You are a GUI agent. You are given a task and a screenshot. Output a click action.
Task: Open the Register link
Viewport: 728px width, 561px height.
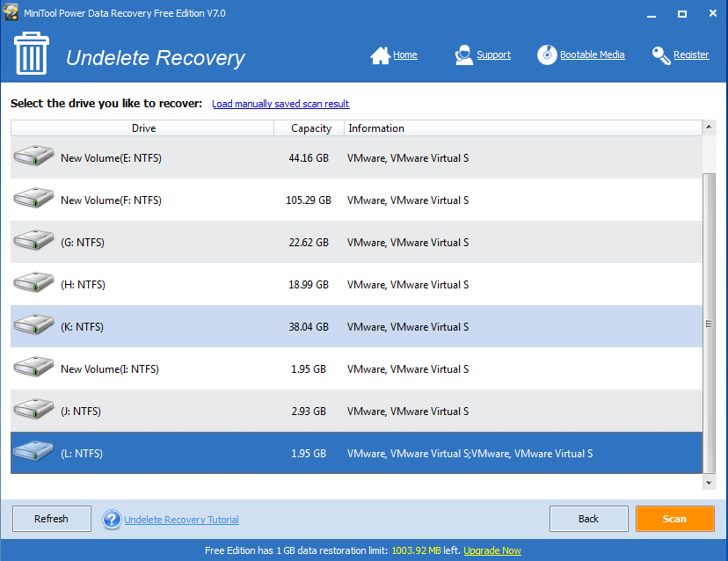click(x=691, y=55)
